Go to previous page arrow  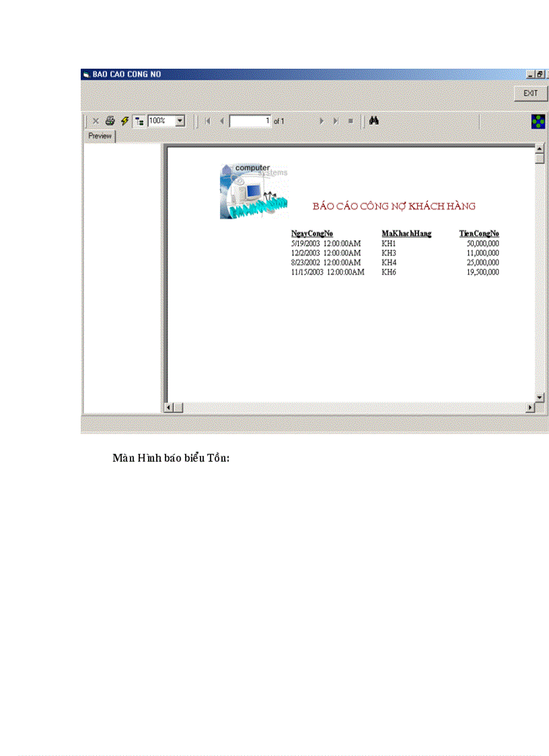click(221, 121)
